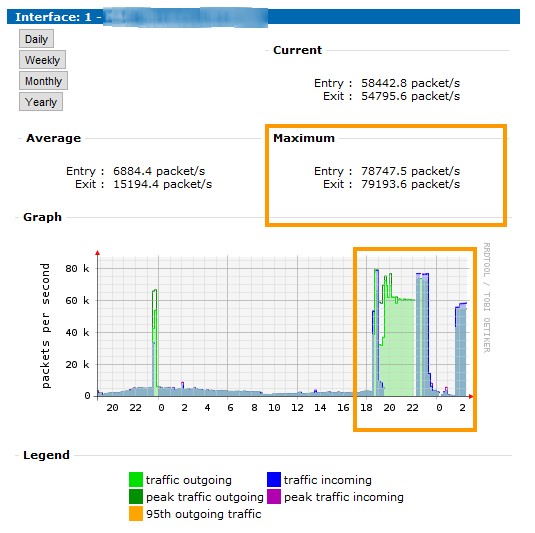Click the average exit value 15194.4 packet/s
Image resolution: width=535 pixels, height=533 pixels.
coord(162,184)
